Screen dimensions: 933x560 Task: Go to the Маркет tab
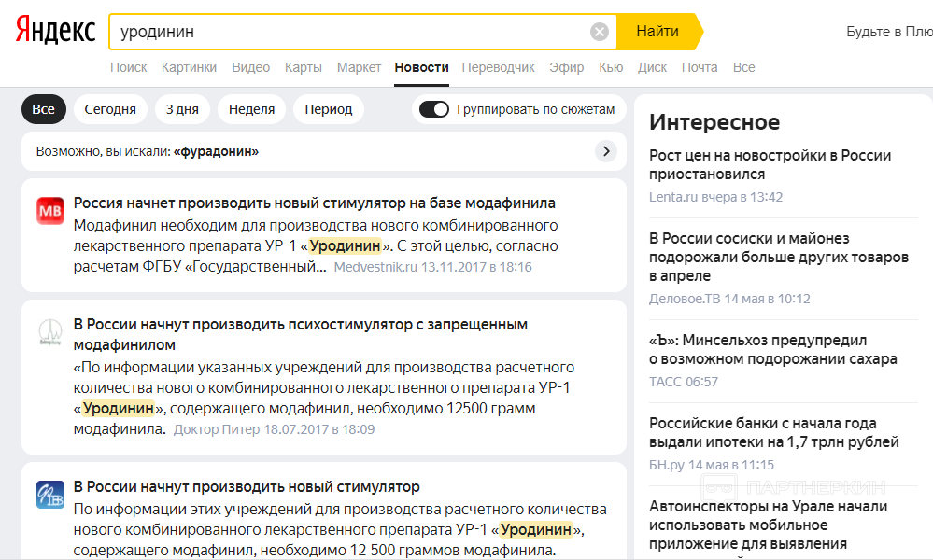359,67
